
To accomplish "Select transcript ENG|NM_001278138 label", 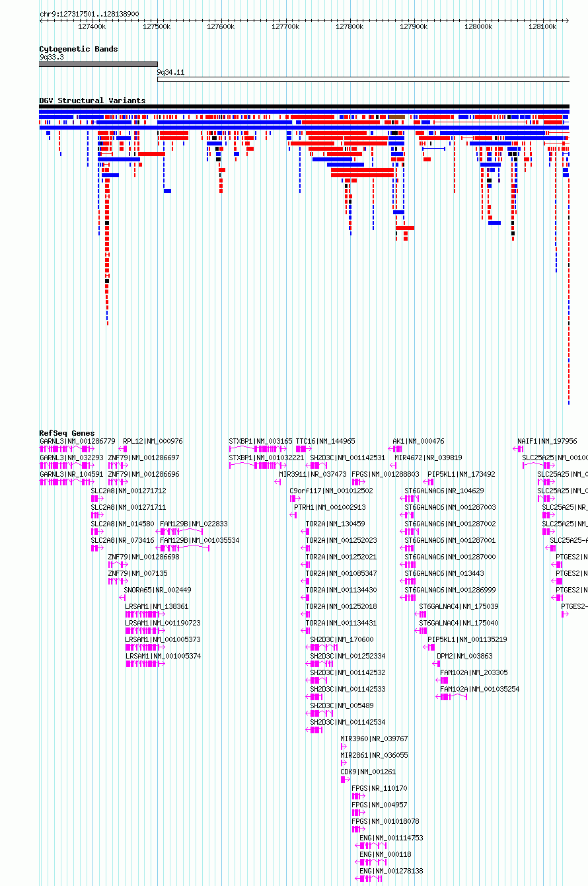I will pos(392,871).
